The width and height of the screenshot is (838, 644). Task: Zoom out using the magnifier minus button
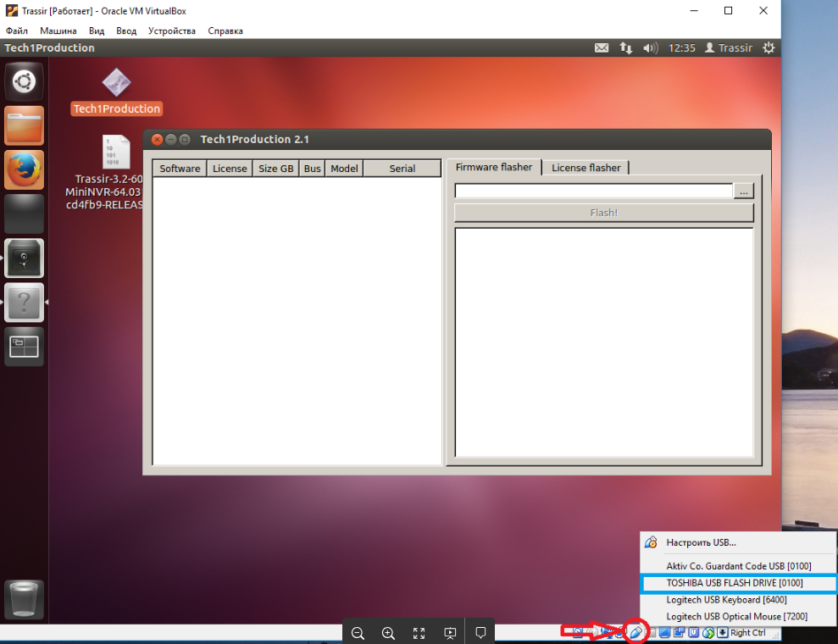tap(358, 633)
